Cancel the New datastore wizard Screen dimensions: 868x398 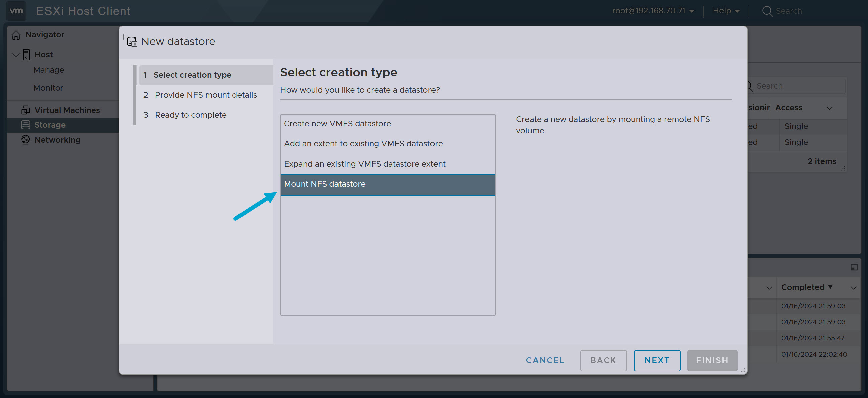tap(545, 360)
